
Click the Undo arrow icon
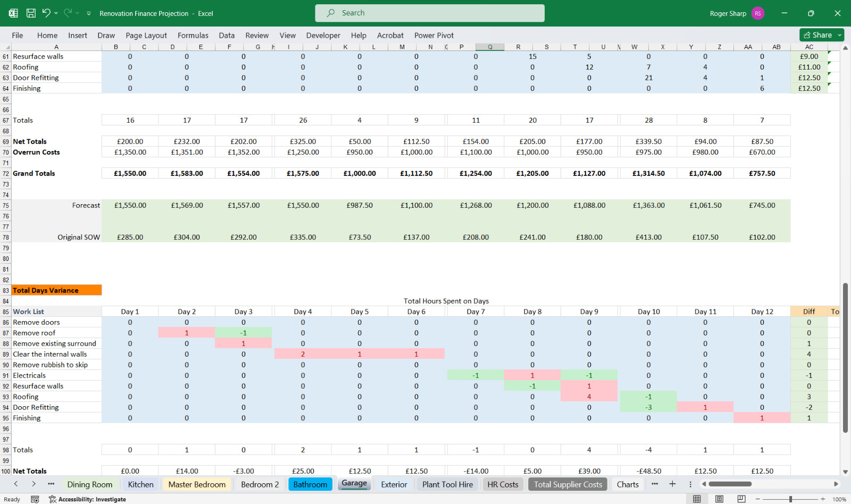(x=46, y=13)
